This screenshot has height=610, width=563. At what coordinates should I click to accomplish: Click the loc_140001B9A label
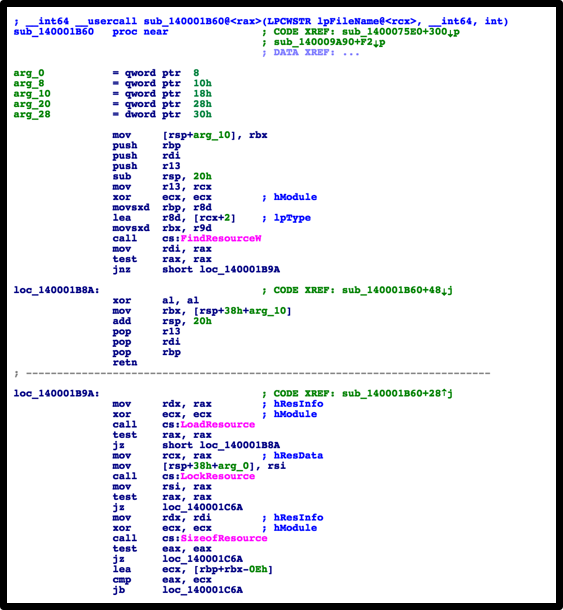coord(56,394)
